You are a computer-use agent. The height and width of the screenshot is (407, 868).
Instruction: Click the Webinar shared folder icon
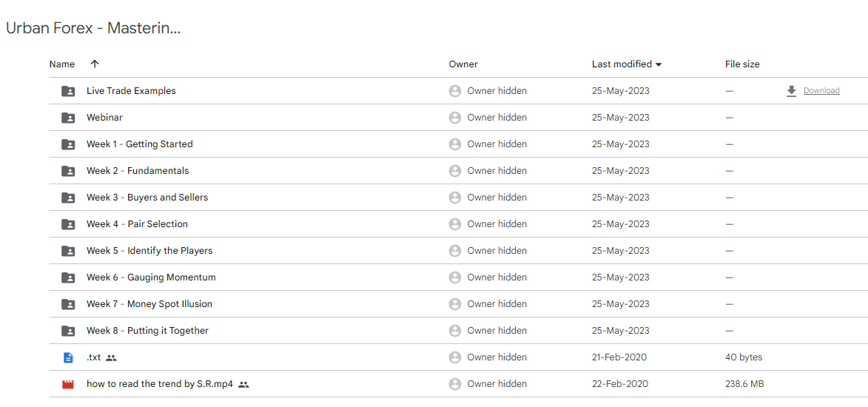pyautogui.click(x=68, y=118)
